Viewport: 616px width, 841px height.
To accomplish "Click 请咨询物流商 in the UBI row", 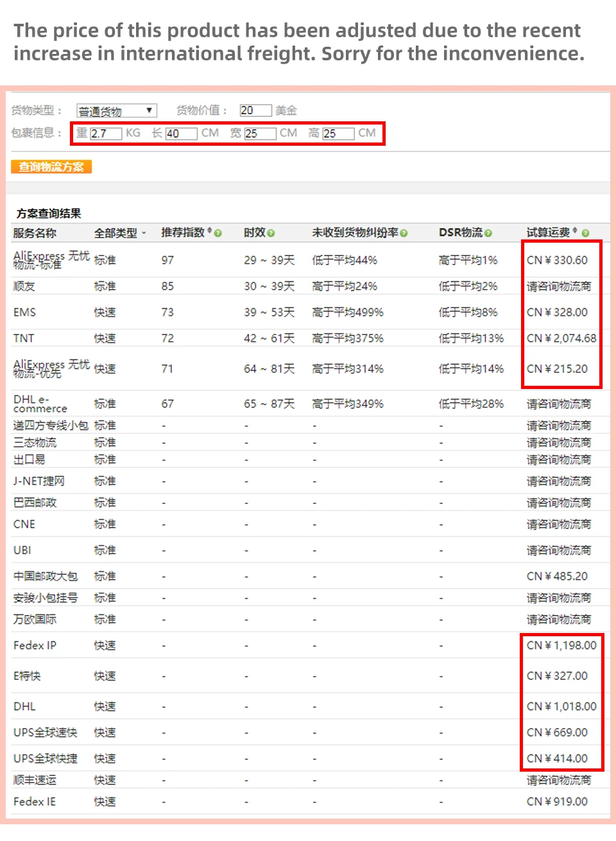I will (x=559, y=550).
